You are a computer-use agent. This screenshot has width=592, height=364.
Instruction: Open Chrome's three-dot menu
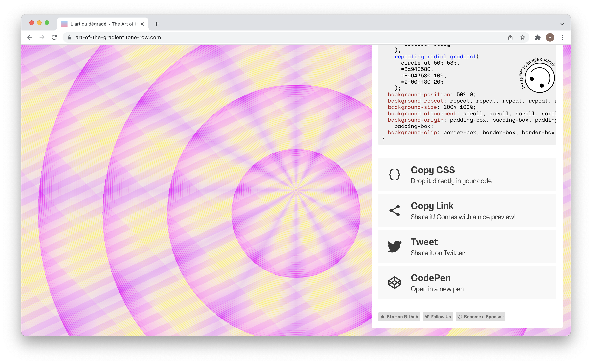click(x=562, y=38)
